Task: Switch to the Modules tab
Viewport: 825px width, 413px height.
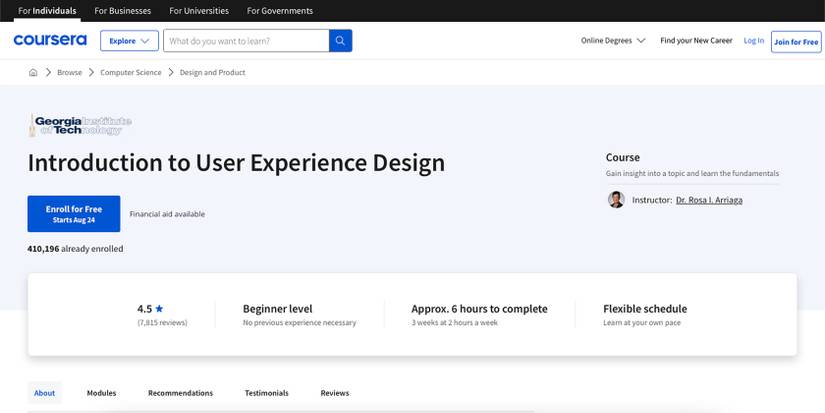Action: (101, 393)
